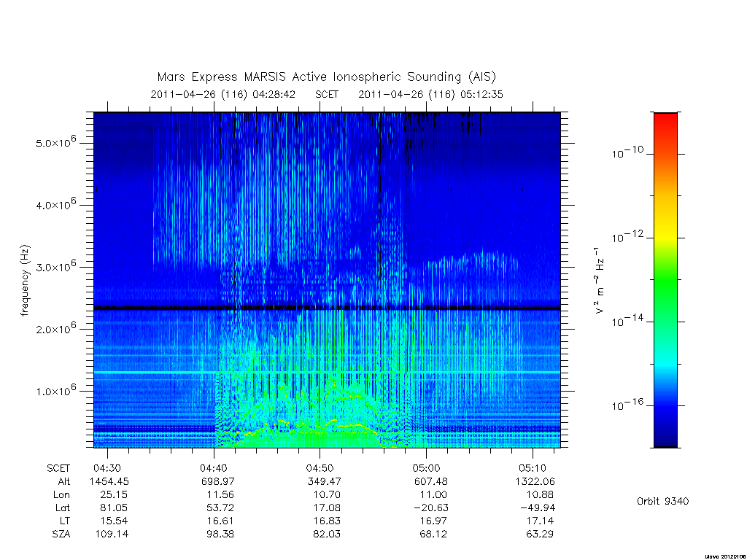
Task: Click the green middle of the color bar
Action: click(x=665, y=281)
